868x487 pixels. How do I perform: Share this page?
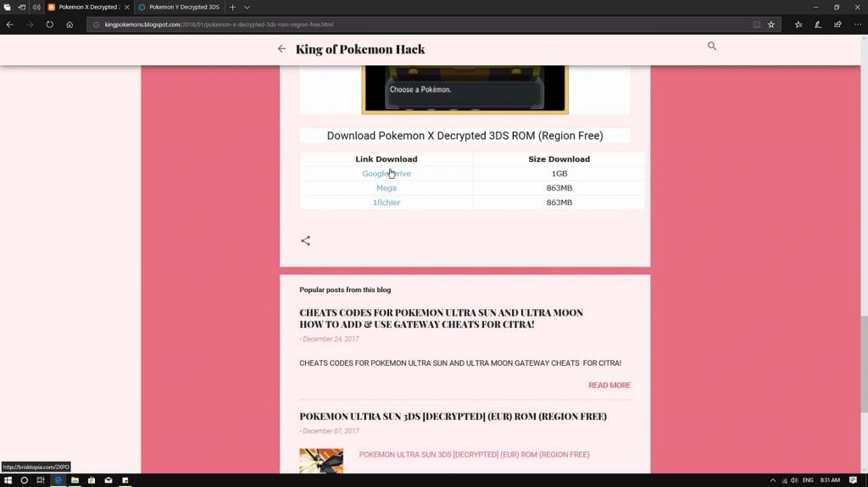click(837, 25)
